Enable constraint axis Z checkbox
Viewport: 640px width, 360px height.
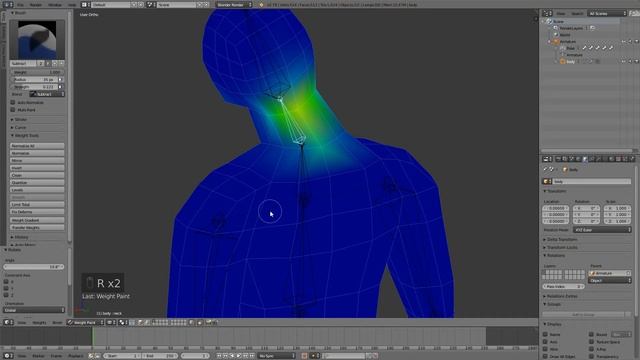[x=6, y=295]
